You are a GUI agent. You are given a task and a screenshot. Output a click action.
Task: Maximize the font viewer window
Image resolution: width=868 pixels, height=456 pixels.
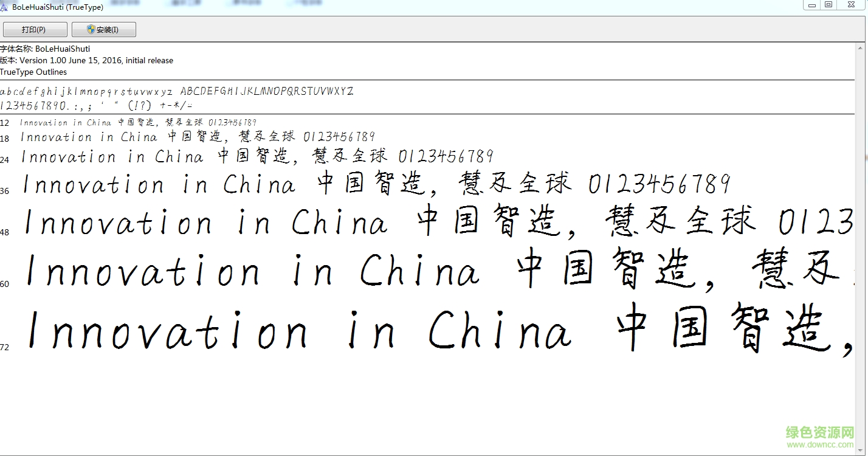pos(828,5)
